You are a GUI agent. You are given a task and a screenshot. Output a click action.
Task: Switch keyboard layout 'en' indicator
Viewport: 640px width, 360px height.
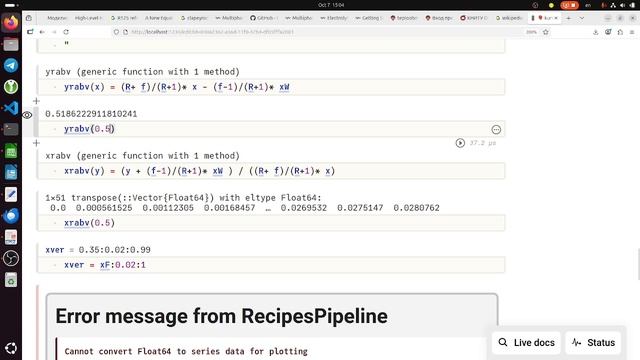tap(588, 5)
